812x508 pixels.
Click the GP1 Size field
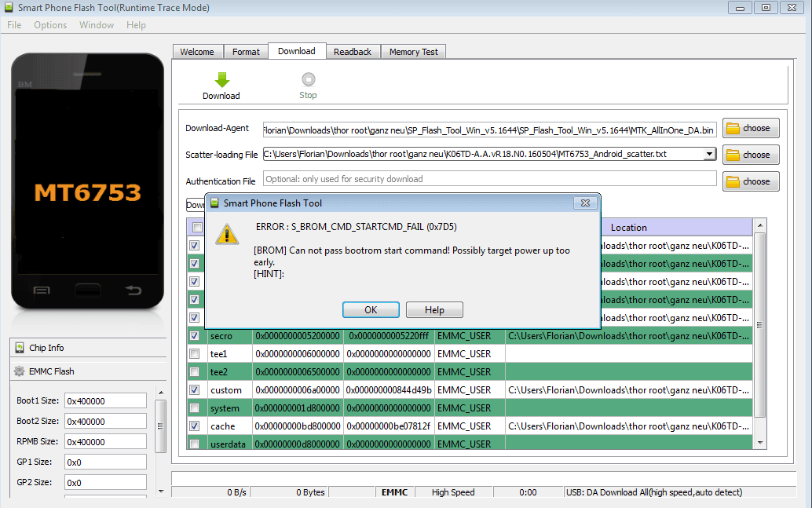[106, 462]
